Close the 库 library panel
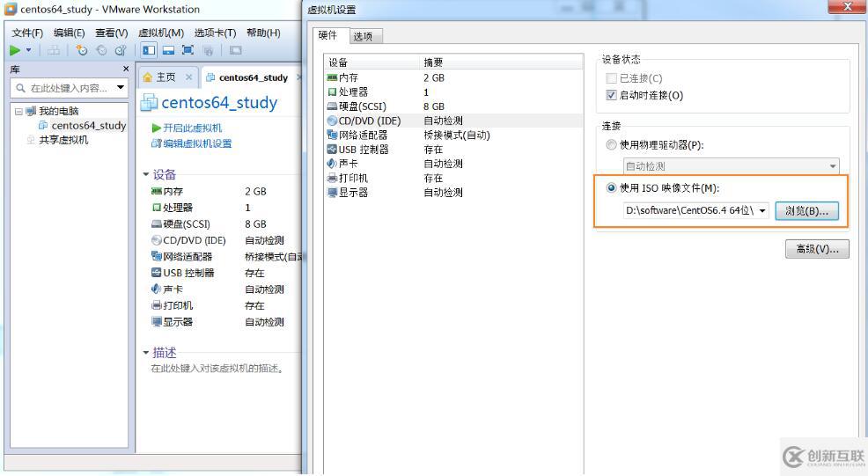The height and width of the screenshot is (476, 868). pyautogui.click(x=126, y=69)
